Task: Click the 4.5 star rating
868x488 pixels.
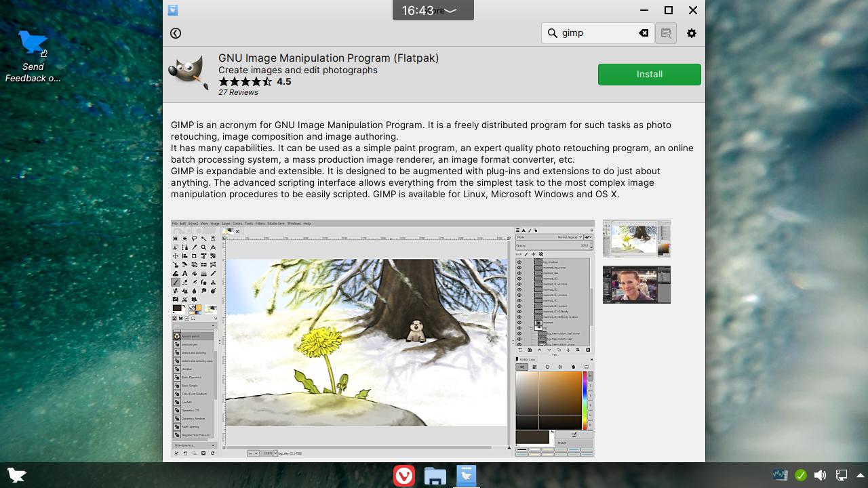Action: pos(254,81)
